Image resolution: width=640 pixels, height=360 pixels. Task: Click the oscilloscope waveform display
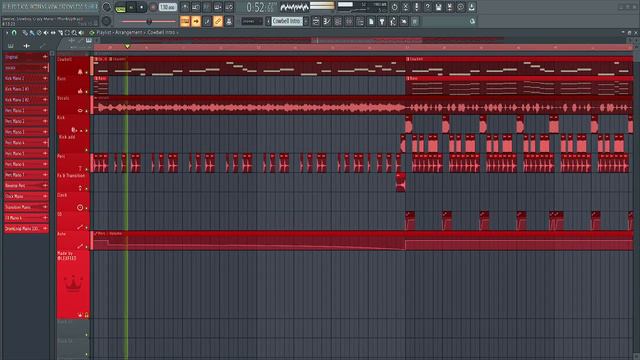point(294,7)
